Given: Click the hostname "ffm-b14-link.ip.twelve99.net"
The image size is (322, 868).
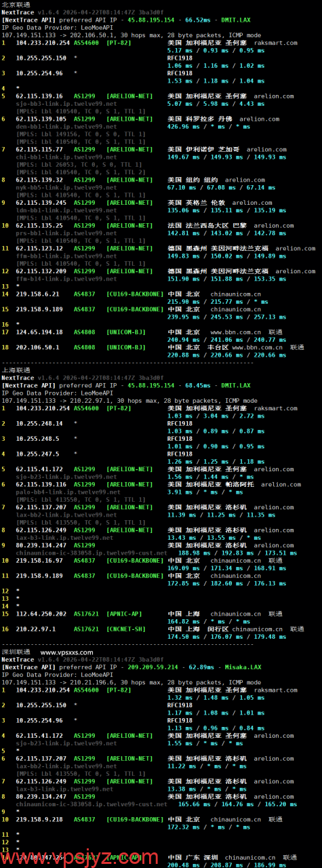Looking at the screenshot, I should [66, 279].
